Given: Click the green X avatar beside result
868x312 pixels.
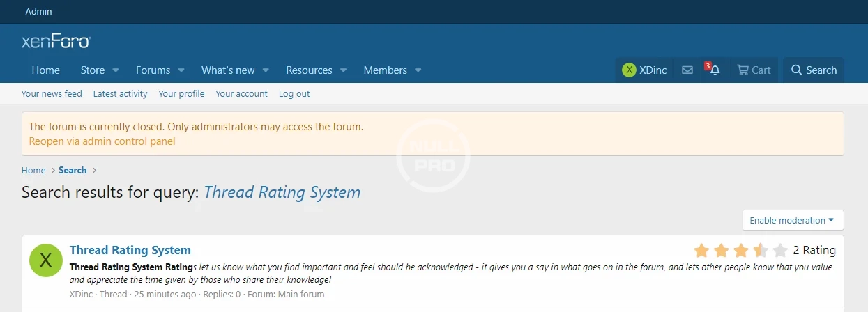Looking at the screenshot, I should (46, 260).
